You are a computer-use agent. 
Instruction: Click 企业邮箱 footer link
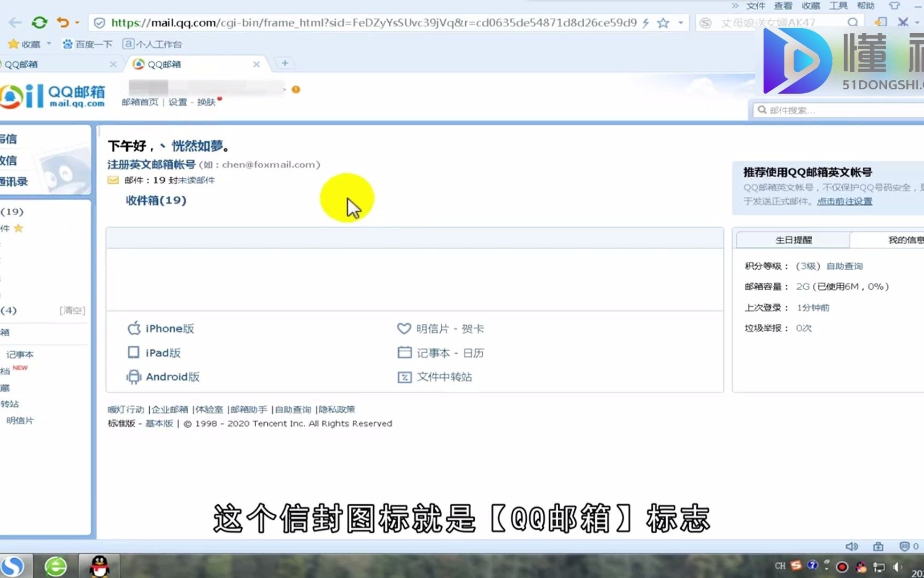point(170,409)
